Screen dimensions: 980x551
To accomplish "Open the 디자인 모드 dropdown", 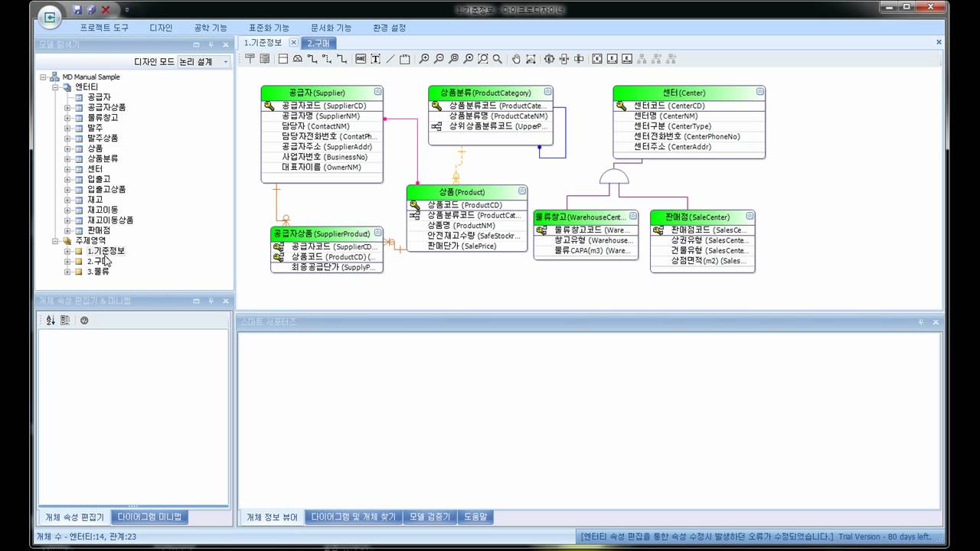I will click(x=225, y=62).
